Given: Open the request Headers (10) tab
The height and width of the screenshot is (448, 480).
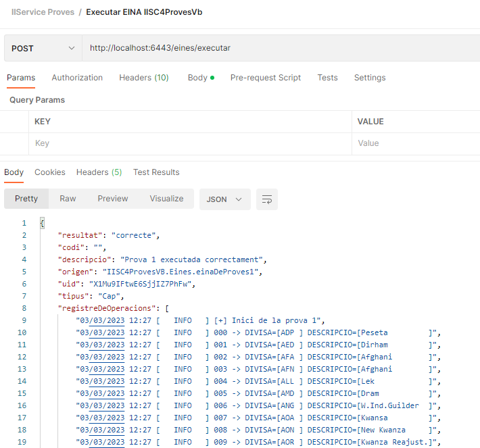Looking at the screenshot, I should click(x=144, y=78).
